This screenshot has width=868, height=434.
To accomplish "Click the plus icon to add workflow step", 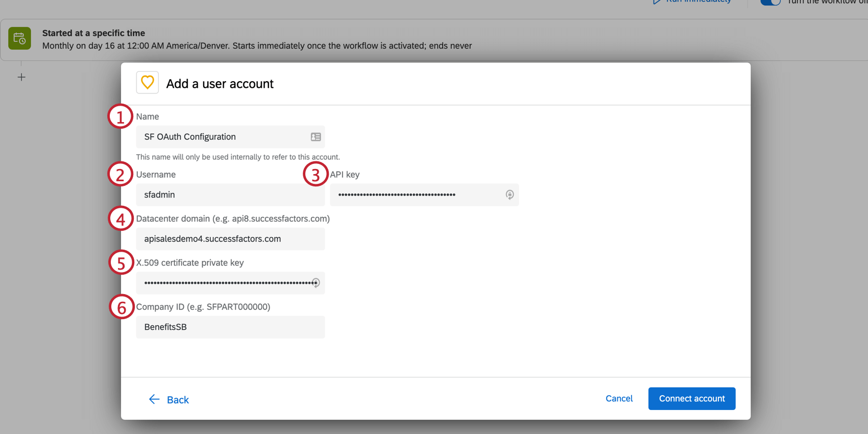I will tap(21, 77).
